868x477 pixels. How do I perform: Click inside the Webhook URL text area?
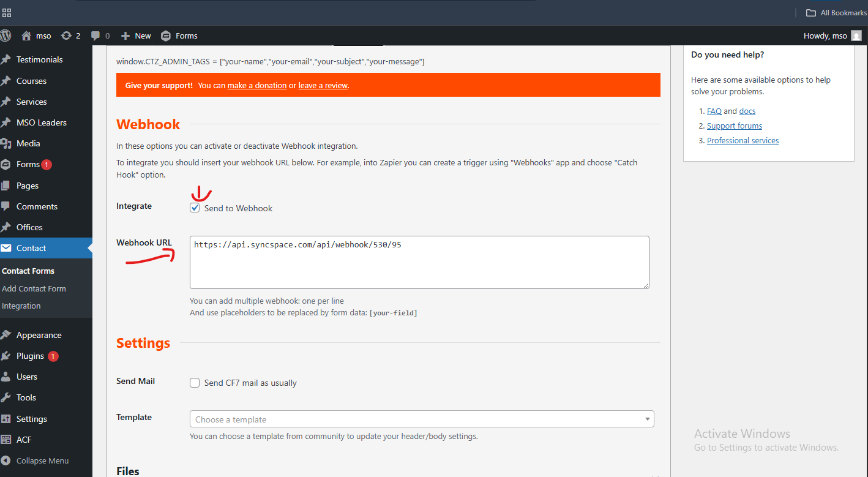pos(419,263)
